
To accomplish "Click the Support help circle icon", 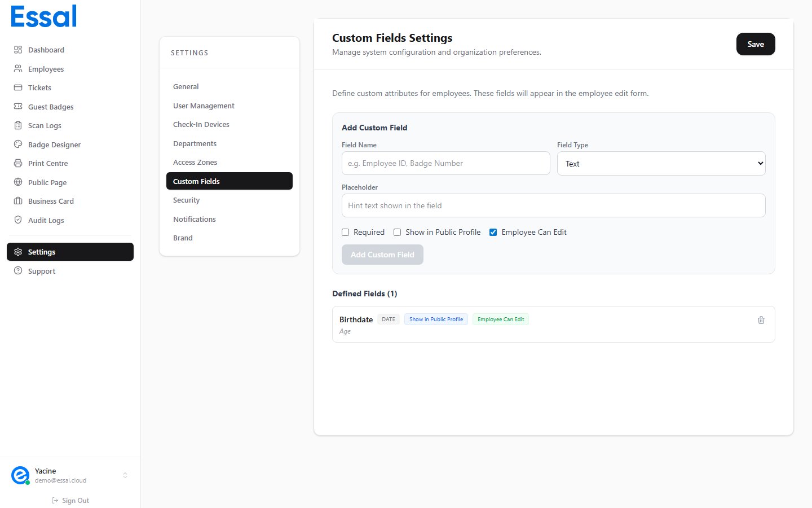I will tap(18, 271).
